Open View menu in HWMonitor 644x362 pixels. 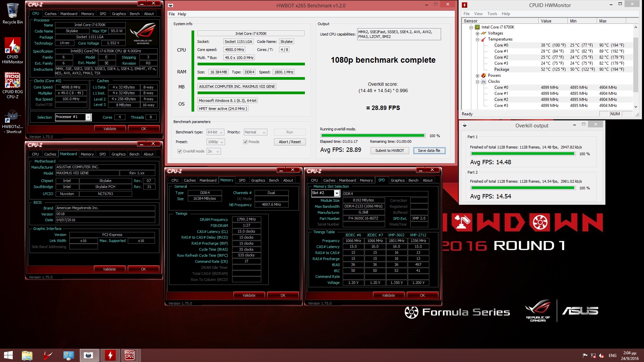(x=478, y=14)
